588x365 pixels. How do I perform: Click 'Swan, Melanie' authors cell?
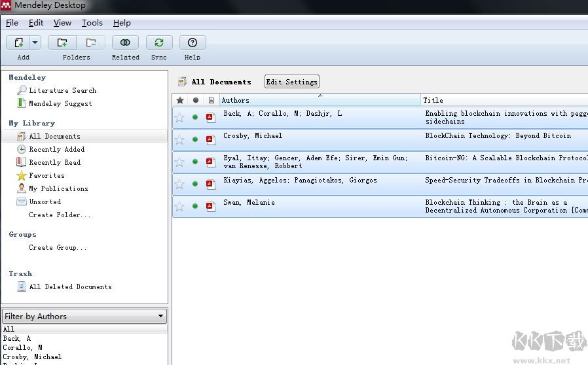(249, 202)
